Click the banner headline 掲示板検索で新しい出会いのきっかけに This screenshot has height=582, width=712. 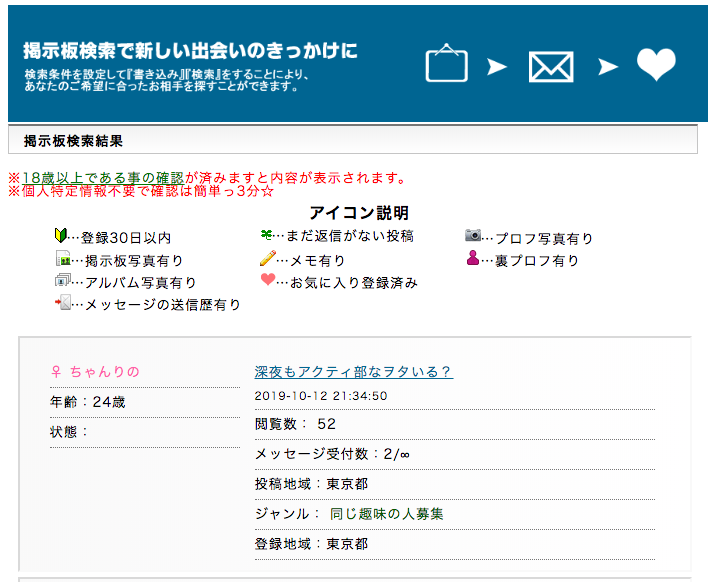point(190,51)
